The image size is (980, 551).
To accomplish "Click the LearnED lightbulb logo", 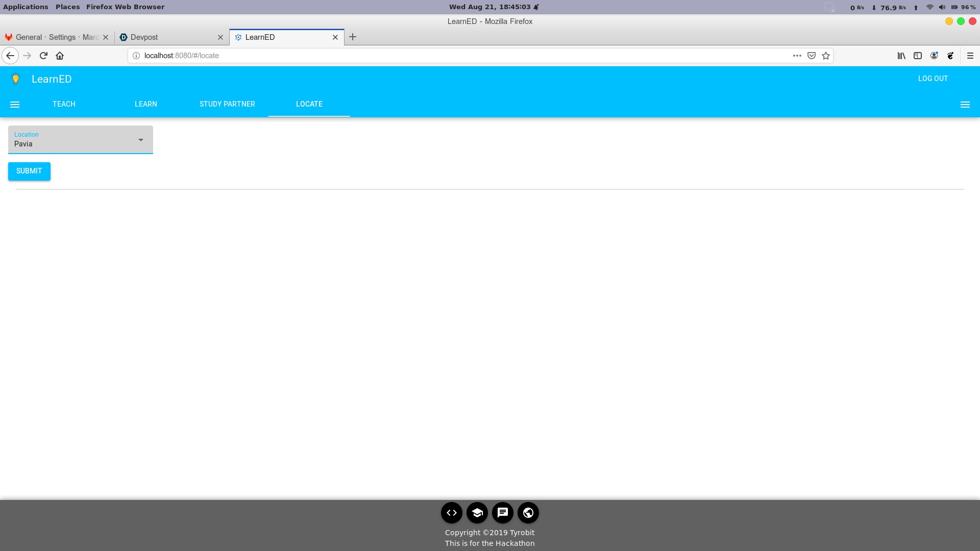I will (16, 79).
